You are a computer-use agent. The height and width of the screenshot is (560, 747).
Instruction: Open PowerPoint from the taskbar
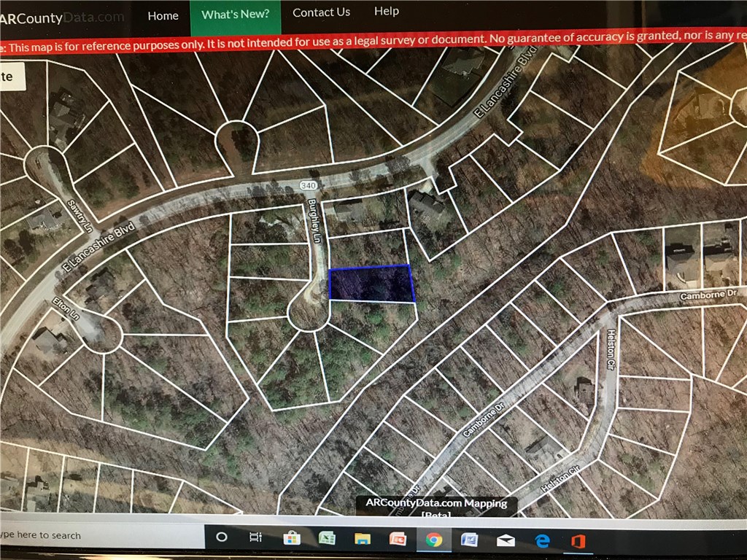(398, 539)
